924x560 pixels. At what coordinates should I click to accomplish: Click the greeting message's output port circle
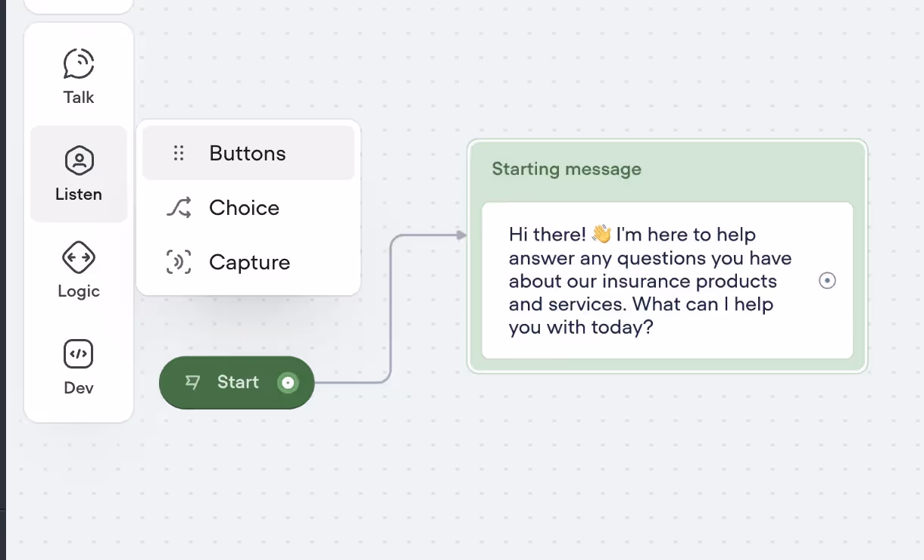coord(828,281)
